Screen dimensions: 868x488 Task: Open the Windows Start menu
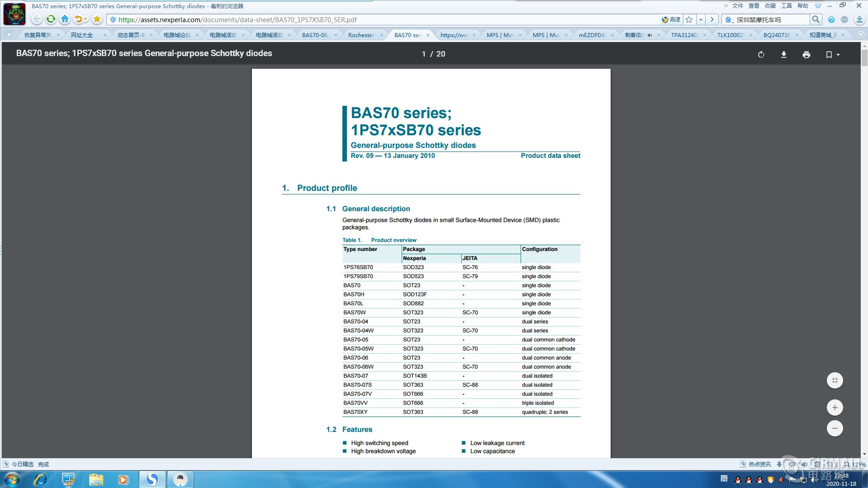click(x=12, y=479)
